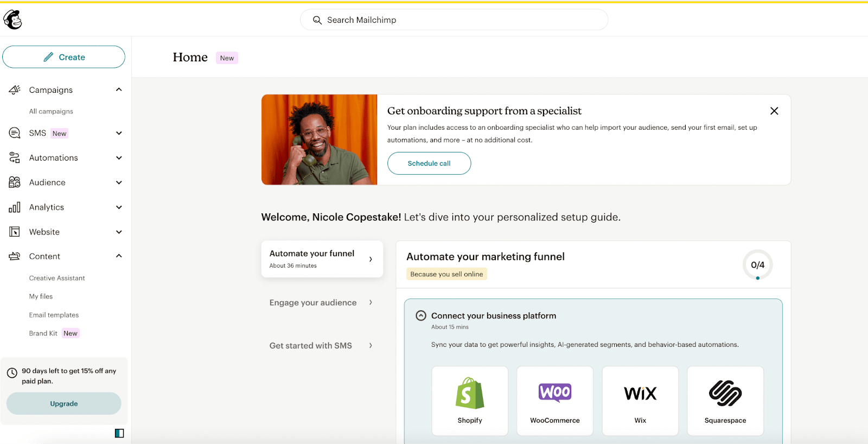Screen dimensions: 868x444
Task: Collapse sidebar with panel toggle icon
Action: [119, 433]
